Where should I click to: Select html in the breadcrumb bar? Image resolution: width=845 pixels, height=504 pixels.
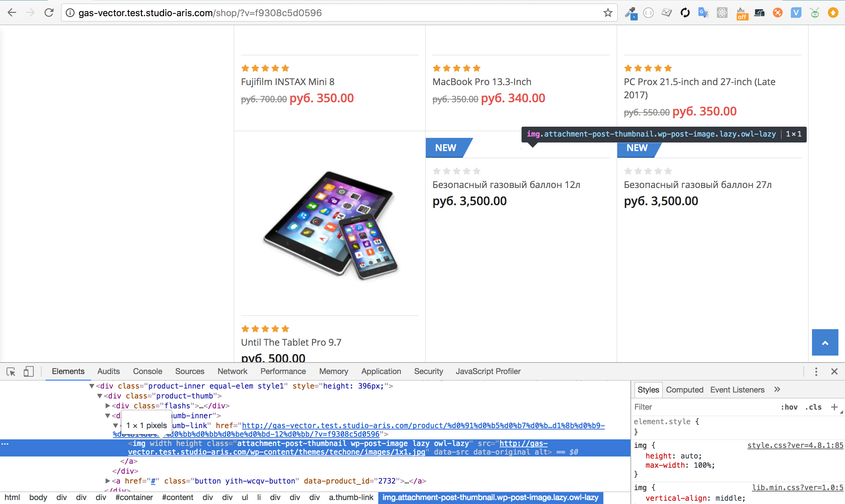[12, 497]
